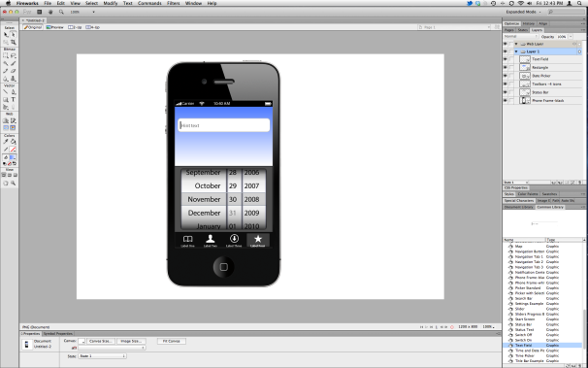
Task: Select the Pointer tool
Action: [x=6, y=35]
